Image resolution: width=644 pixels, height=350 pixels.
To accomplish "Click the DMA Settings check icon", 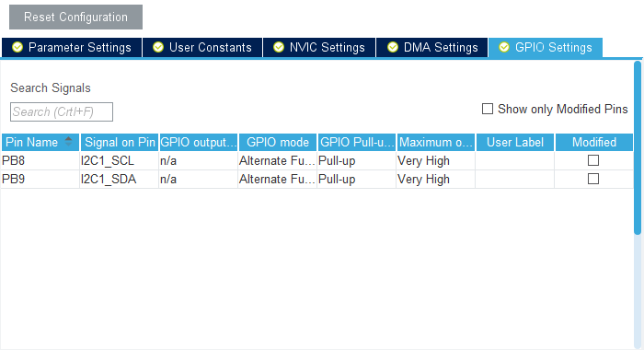I will (393, 47).
